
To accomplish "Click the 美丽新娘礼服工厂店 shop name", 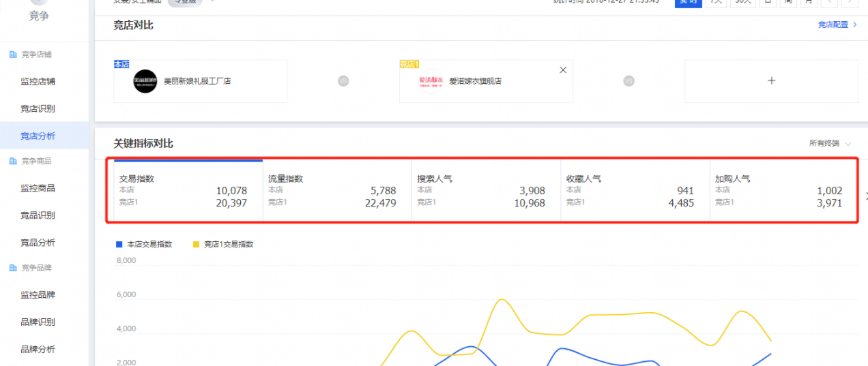I will tap(197, 81).
